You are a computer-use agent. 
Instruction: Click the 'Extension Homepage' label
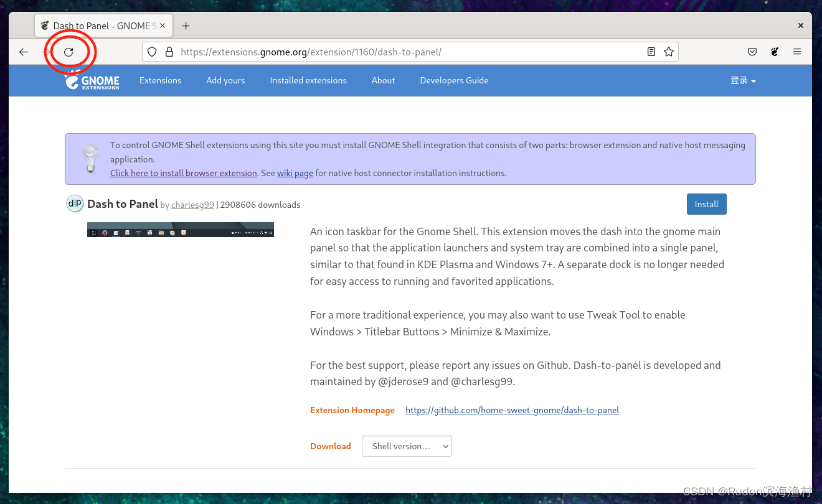[x=352, y=410]
